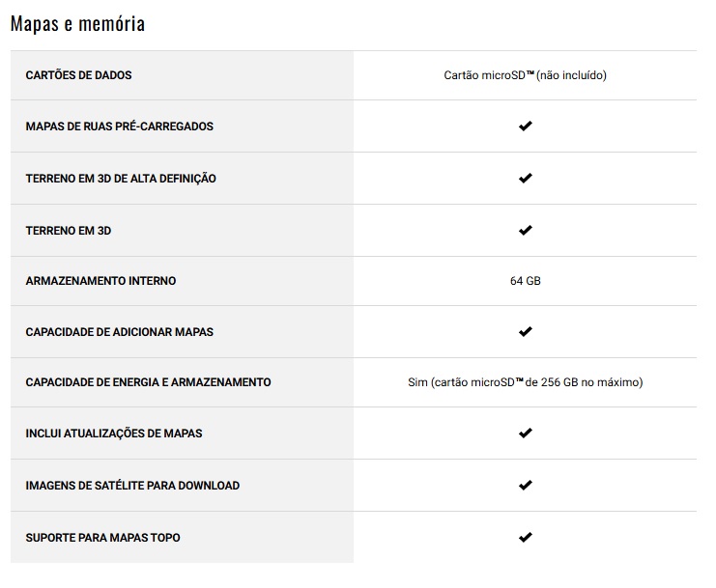Click checkmark for Mapas de Ruas Pré-Carregados

click(x=525, y=126)
